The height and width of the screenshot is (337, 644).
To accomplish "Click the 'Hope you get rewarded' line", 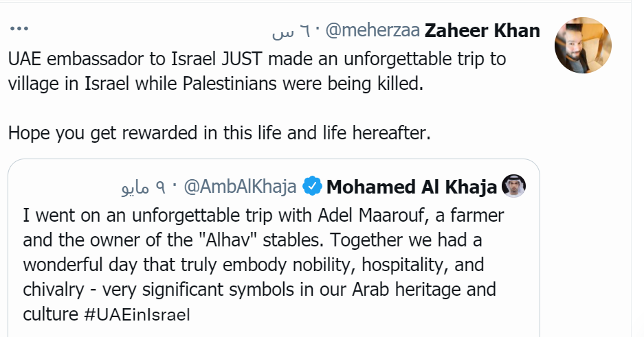I will 219,133.
